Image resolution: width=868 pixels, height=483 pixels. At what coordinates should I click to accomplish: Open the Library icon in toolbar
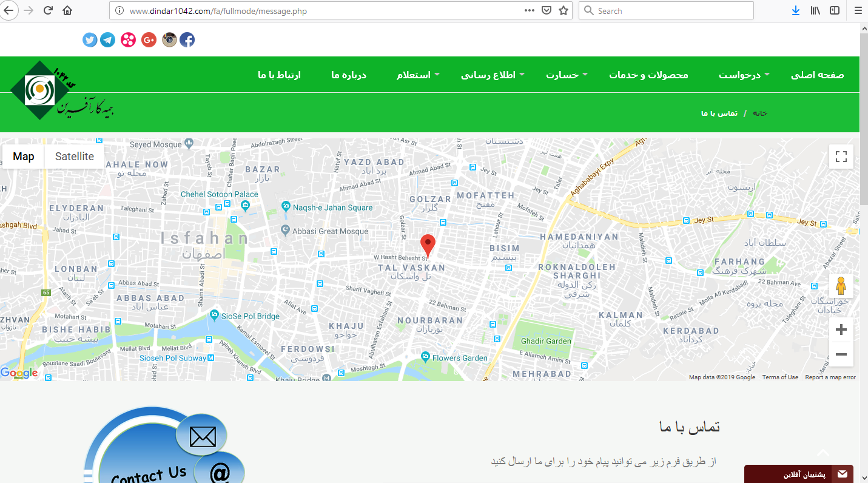[x=816, y=10]
